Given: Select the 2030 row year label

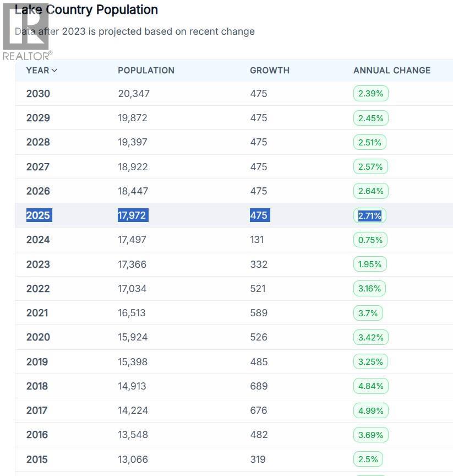Looking at the screenshot, I should [38, 94].
